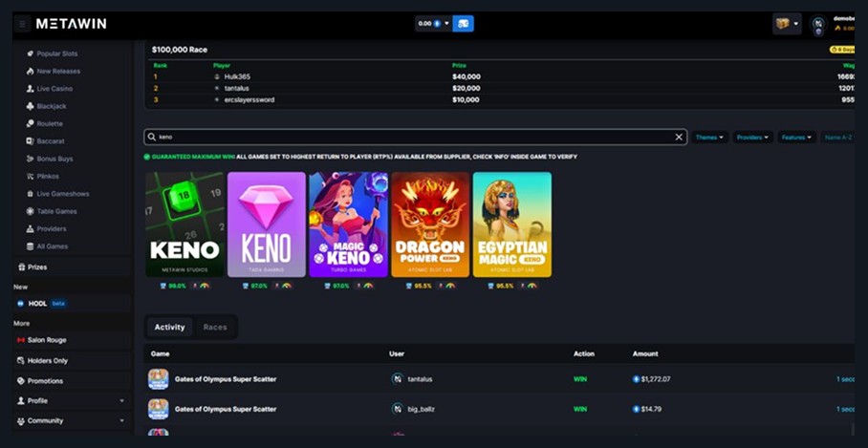The height and width of the screenshot is (448, 868).
Task: Click the volatility gauge under Metawin Keno
Action: coord(205,286)
